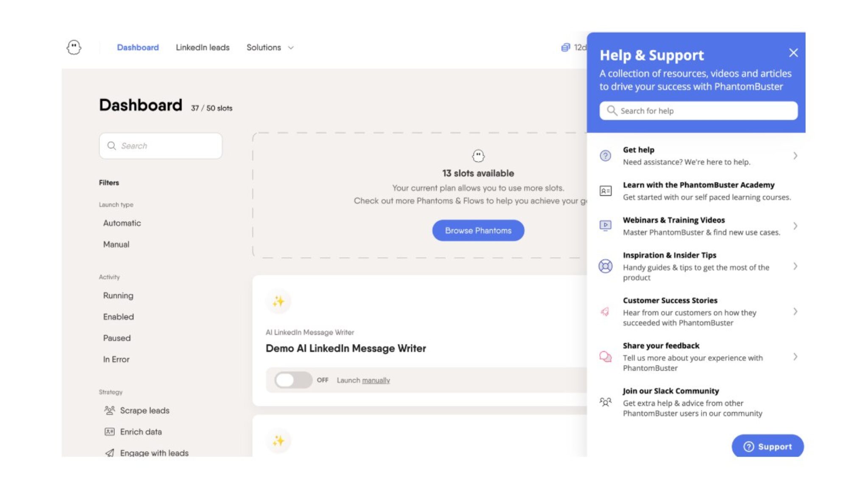The width and height of the screenshot is (868, 488).
Task: Click the Inspiration & Insider Tips lifebuoy icon
Action: click(x=606, y=266)
